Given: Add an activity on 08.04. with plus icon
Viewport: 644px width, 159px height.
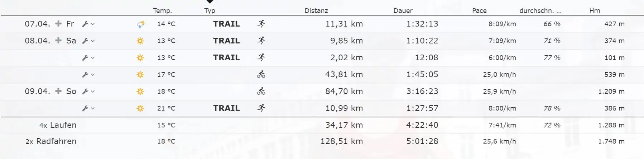Looking at the screenshot, I should click(58, 41).
